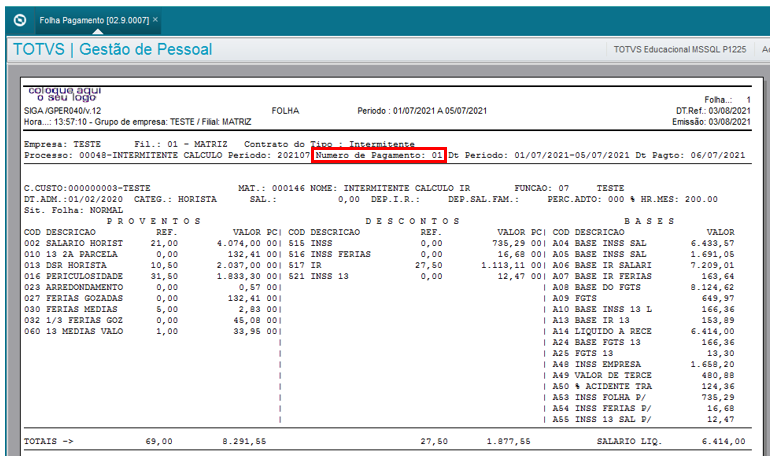
Task: Click the 060 13 MEDIAS VALO row
Action: click(152, 331)
